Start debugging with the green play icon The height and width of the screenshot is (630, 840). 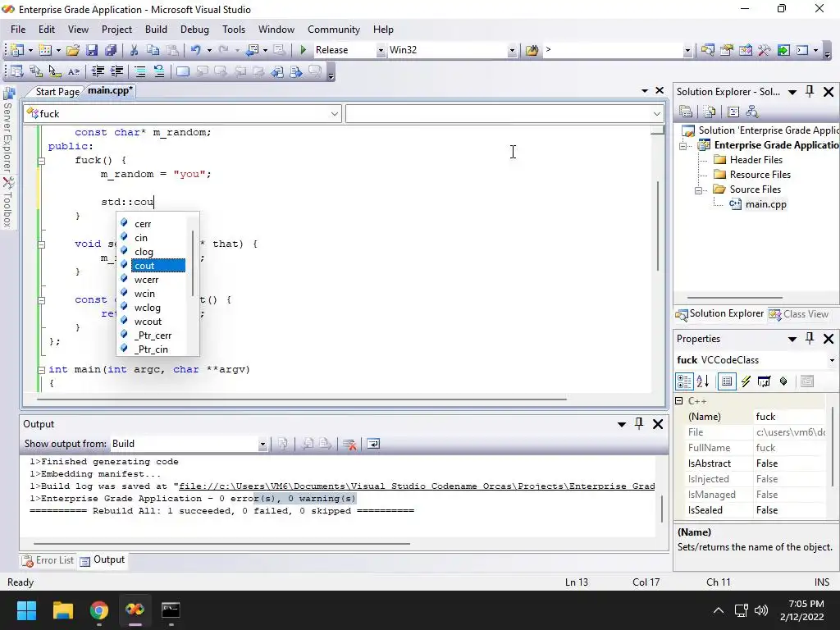point(304,50)
